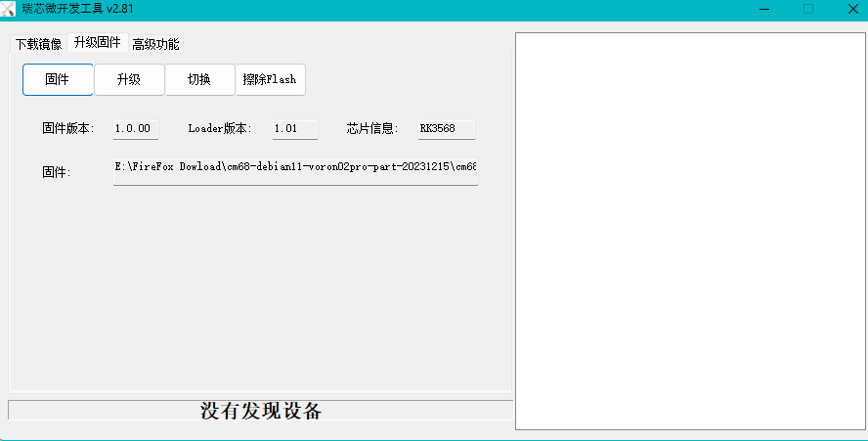Click the 芯片信息: label
868x441 pixels.
(372, 128)
